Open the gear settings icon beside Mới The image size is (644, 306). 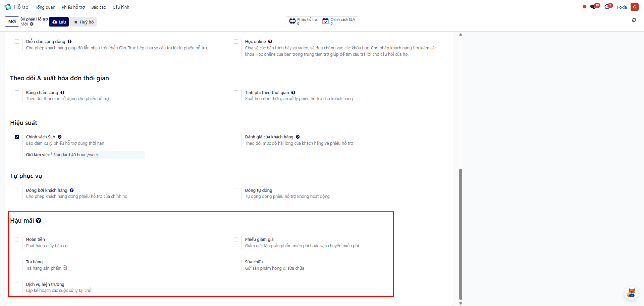tap(32, 24)
